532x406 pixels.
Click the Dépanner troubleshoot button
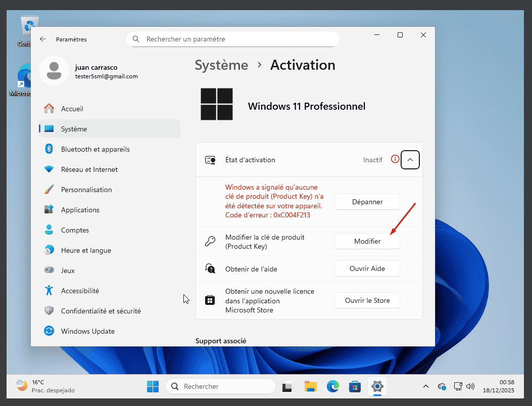pos(367,202)
